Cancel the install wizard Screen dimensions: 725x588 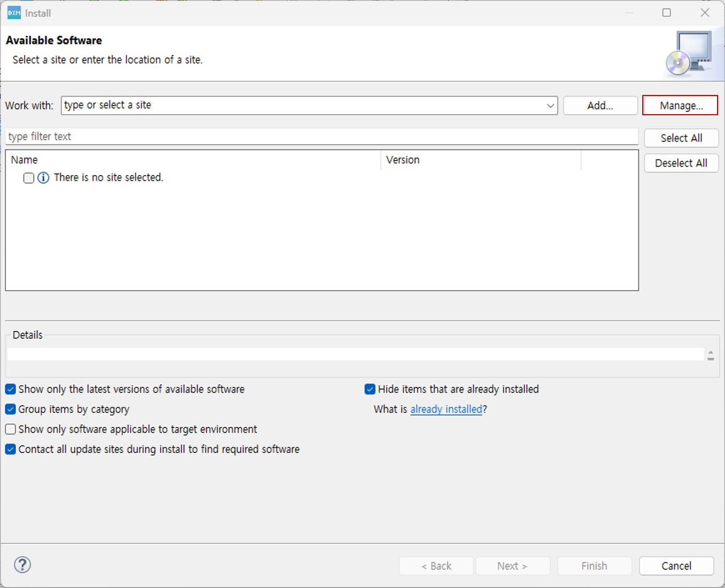(676, 566)
